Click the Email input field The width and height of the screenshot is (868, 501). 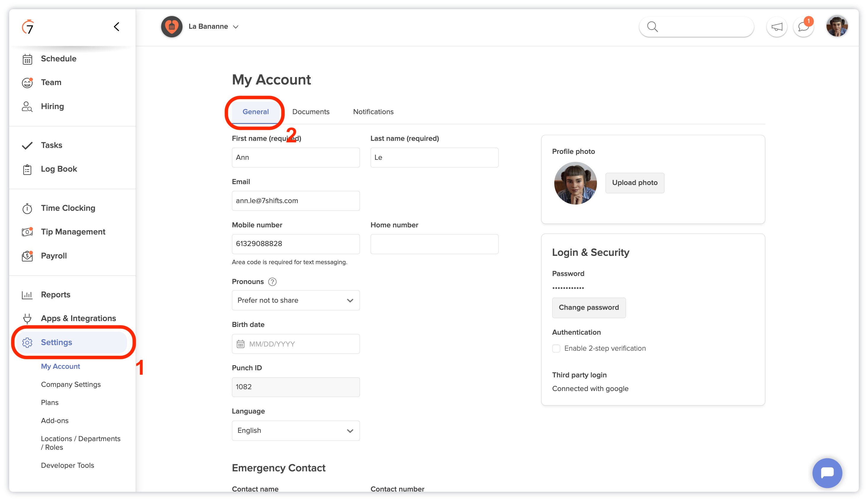click(296, 201)
